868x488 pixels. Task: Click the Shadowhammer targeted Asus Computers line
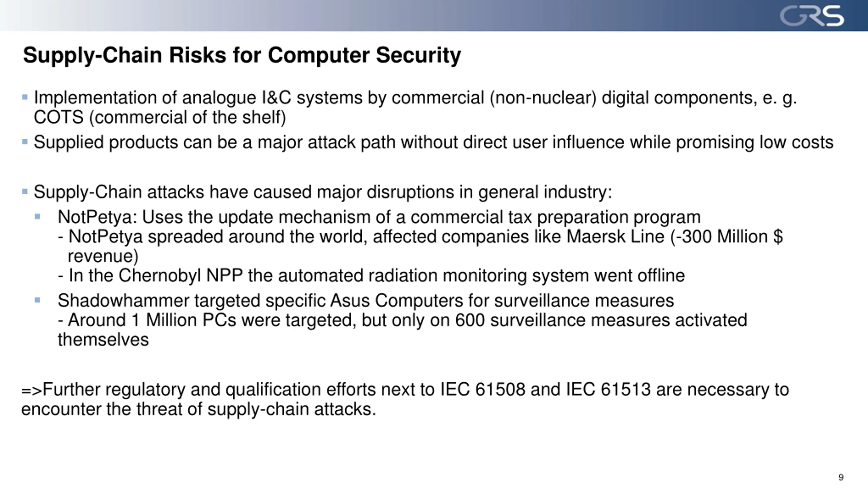tap(366, 301)
